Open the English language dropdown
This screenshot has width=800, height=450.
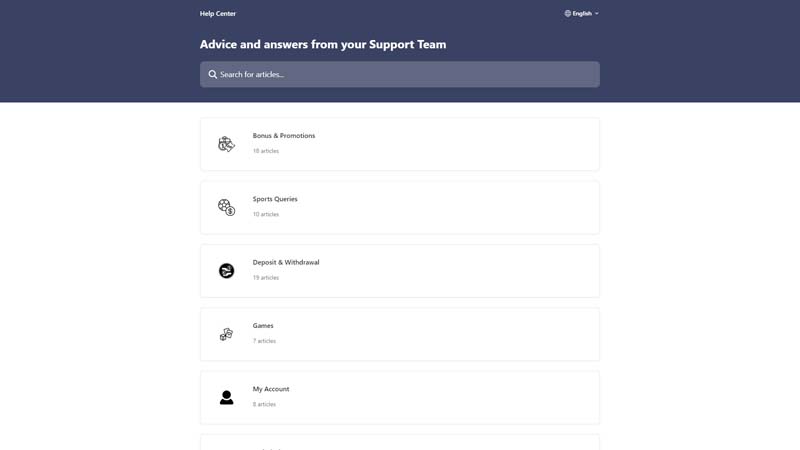pyautogui.click(x=582, y=14)
